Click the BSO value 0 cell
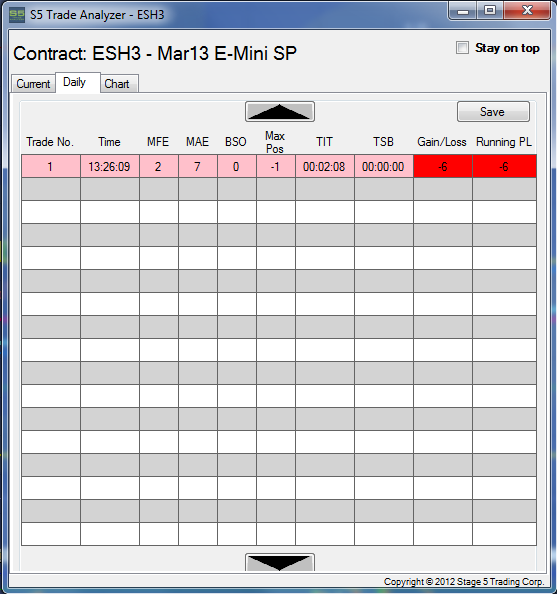This screenshot has width=557, height=594. click(x=237, y=166)
